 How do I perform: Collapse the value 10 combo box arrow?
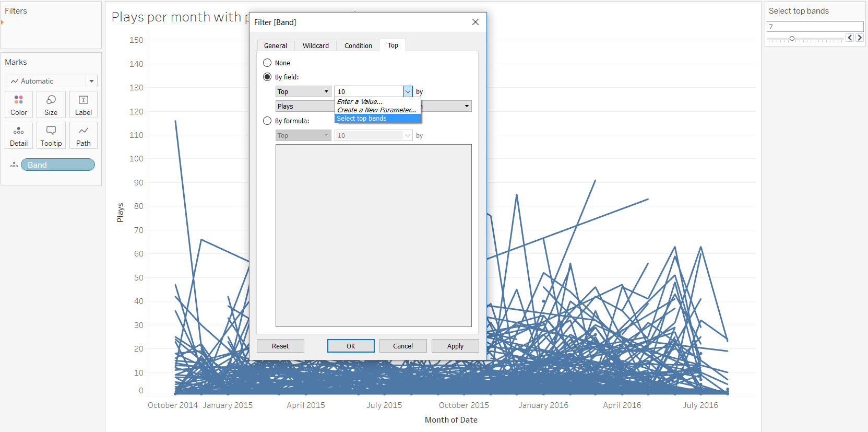tap(408, 91)
